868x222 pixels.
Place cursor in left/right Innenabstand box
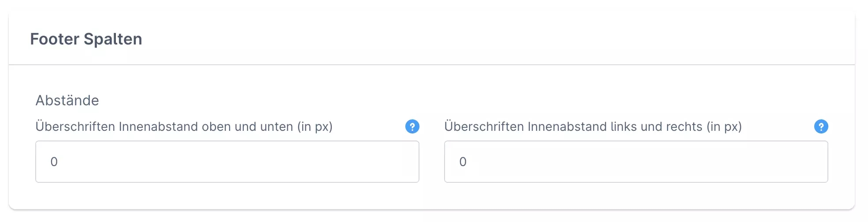coord(636,162)
